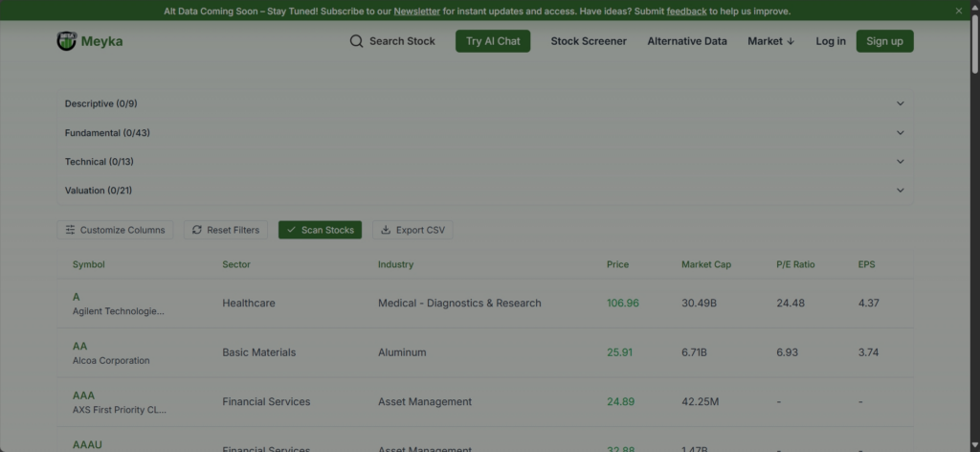Click the Log in link
Image resolution: width=980 pixels, height=452 pixels.
pyautogui.click(x=831, y=41)
